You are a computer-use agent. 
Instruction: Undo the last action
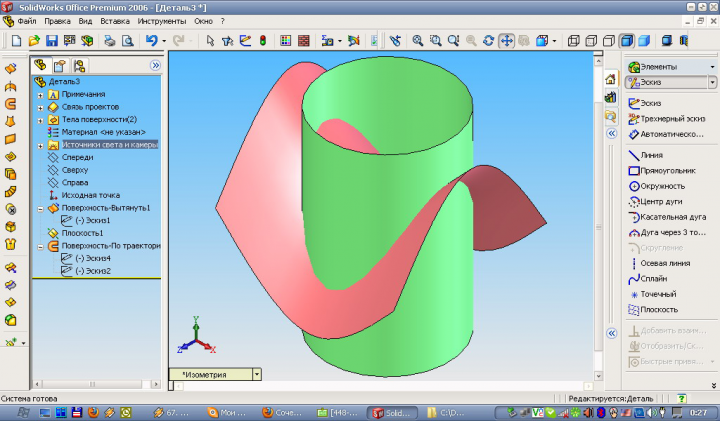(x=152, y=41)
